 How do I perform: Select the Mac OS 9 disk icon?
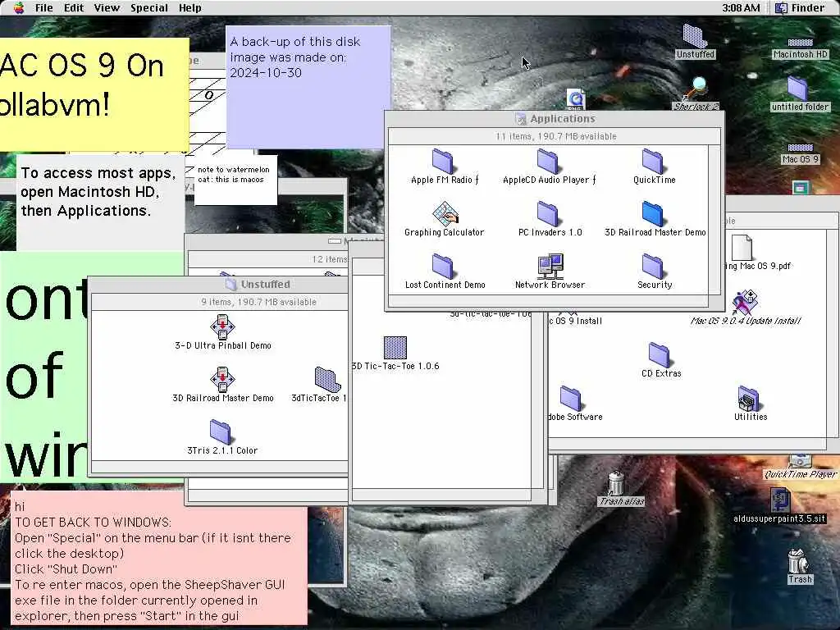801,148
